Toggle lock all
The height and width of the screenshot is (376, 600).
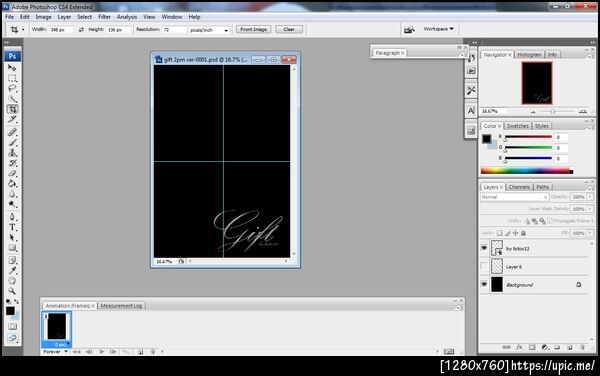point(523,233)
